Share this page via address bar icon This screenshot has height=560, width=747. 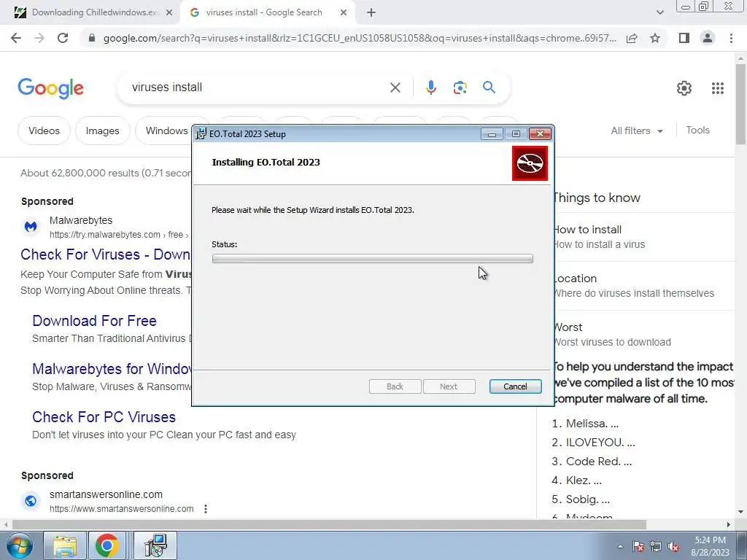click(632, 38)
